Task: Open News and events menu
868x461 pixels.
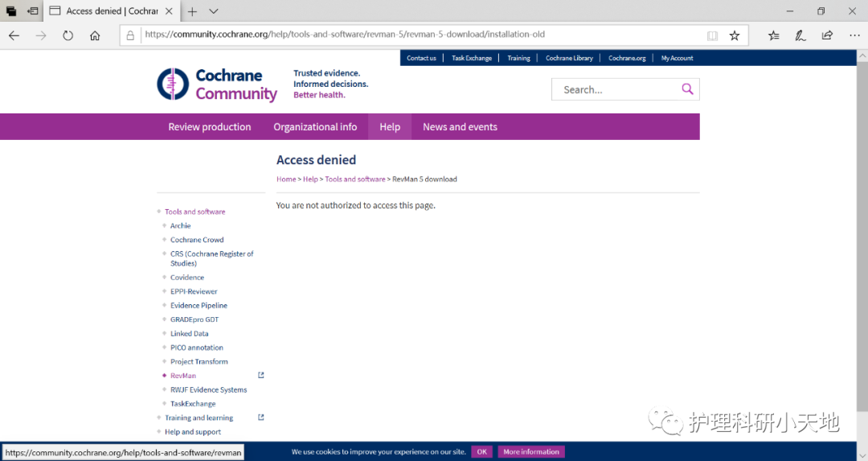Action: point(460,127)
